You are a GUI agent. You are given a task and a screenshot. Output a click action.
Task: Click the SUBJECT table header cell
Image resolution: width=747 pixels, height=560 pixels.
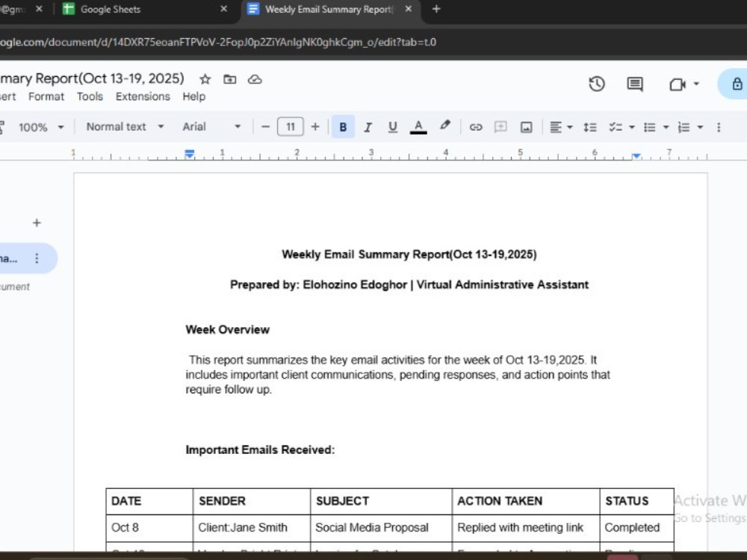(x=381, y=501)
